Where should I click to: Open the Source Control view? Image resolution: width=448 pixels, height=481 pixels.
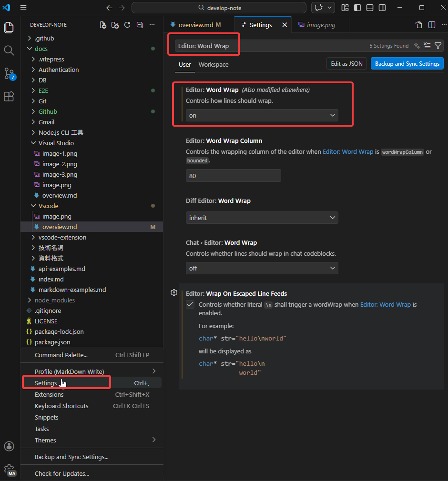coord(9,73)
